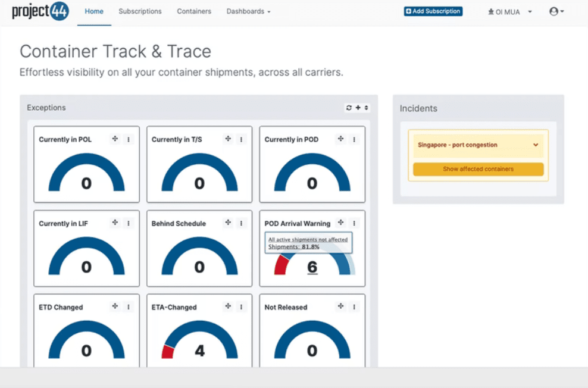Click move handle on Currently in LIF widget

tap(115, 223)
